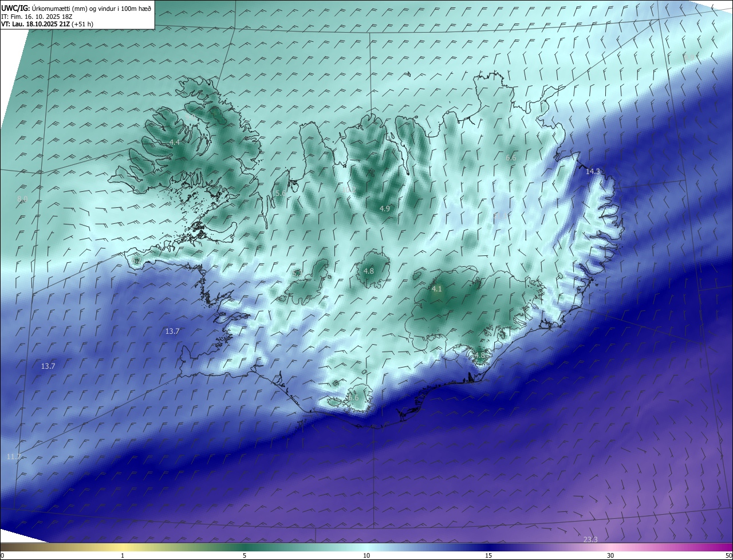Click the 4.9 value in north Iceland
This screenshot has height=560, width=733.
click(x=385, y=209)
